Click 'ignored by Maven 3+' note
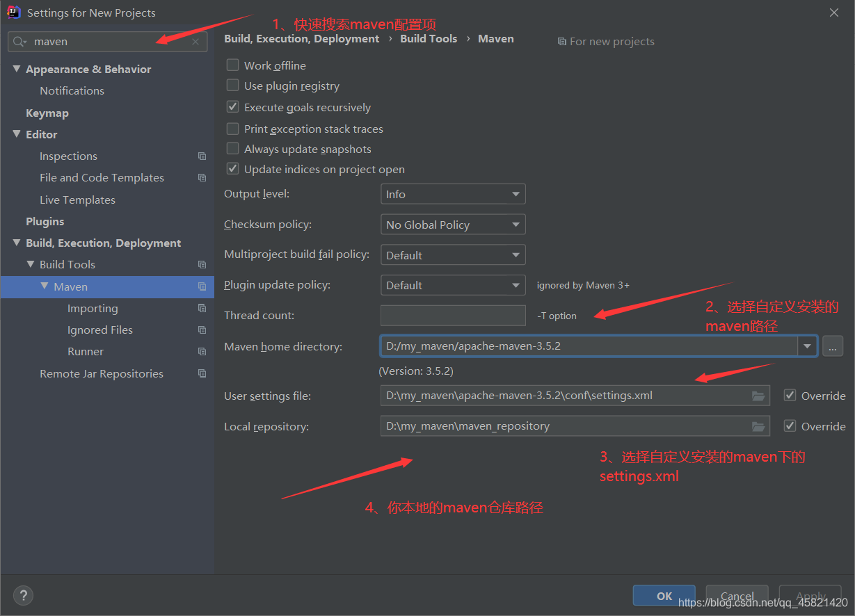 583,285
